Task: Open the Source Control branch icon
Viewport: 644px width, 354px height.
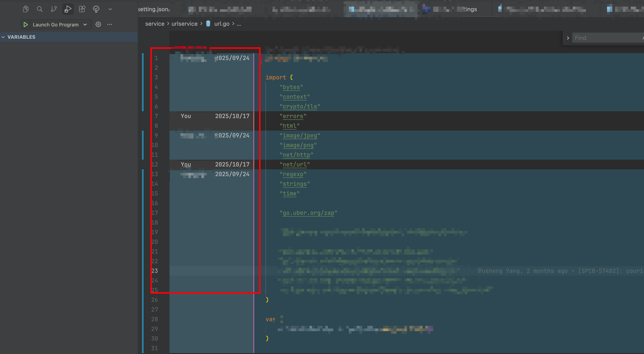Action: [54, 9]
